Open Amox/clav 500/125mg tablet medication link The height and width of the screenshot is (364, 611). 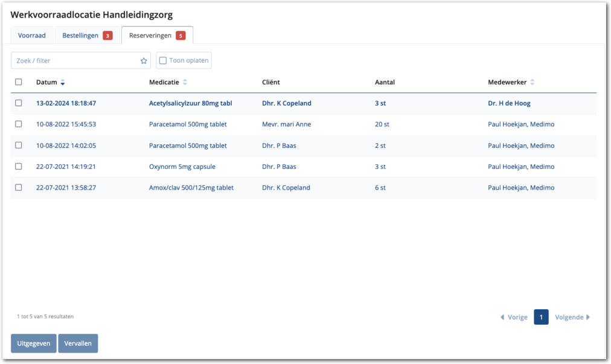click(x=191, y=188)
